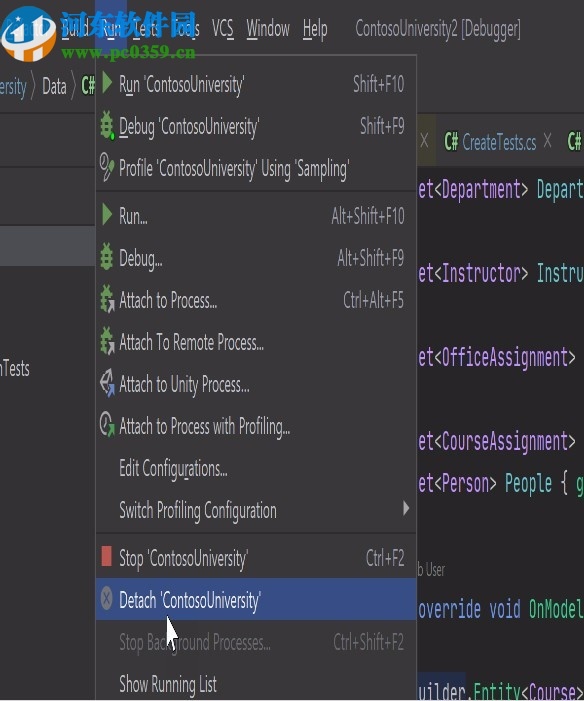Screen dimensions: 584x701
Task: Choose Attach to Process with Profiling...
Action: 256,426
